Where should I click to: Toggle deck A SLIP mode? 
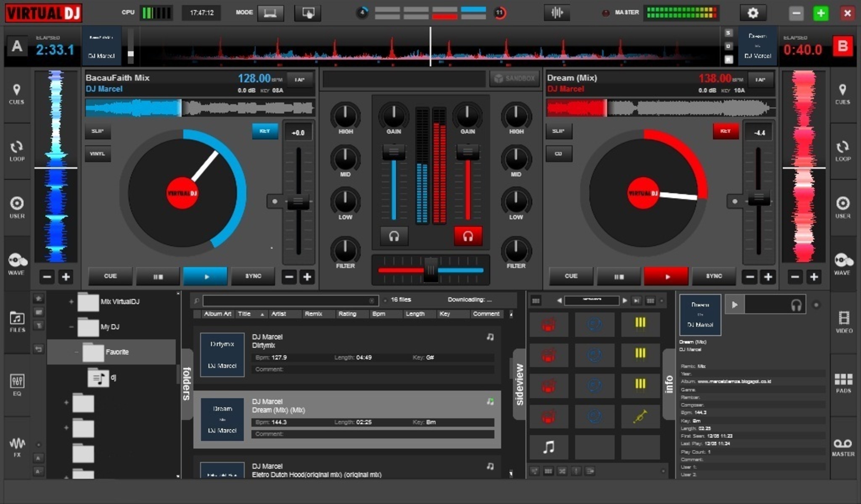[98, 131]
